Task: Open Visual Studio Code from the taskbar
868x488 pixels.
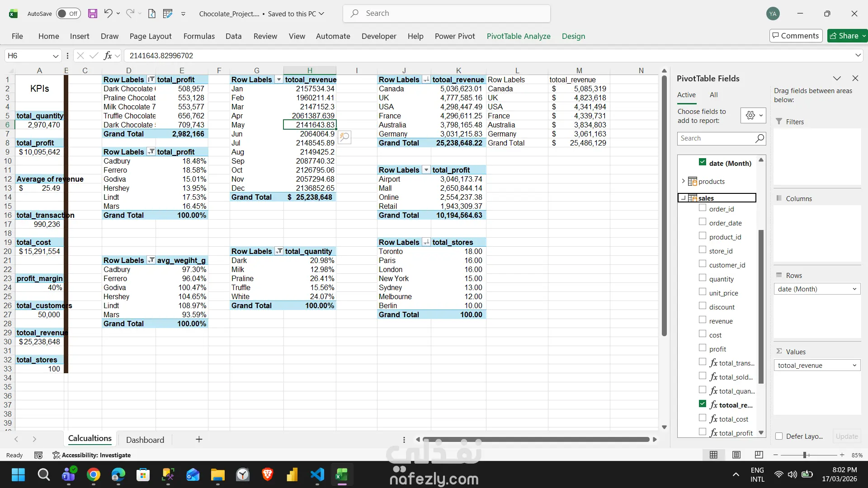Action: click(317, 475)
